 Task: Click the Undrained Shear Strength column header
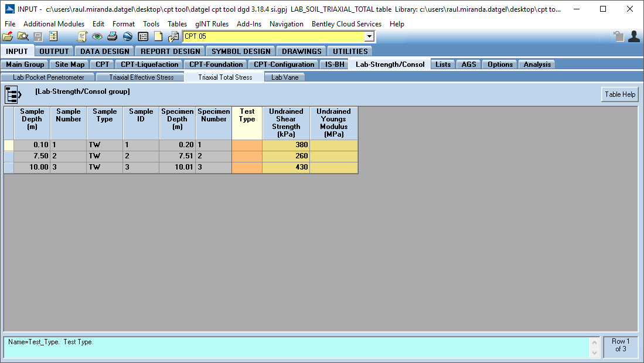[286, 123]
